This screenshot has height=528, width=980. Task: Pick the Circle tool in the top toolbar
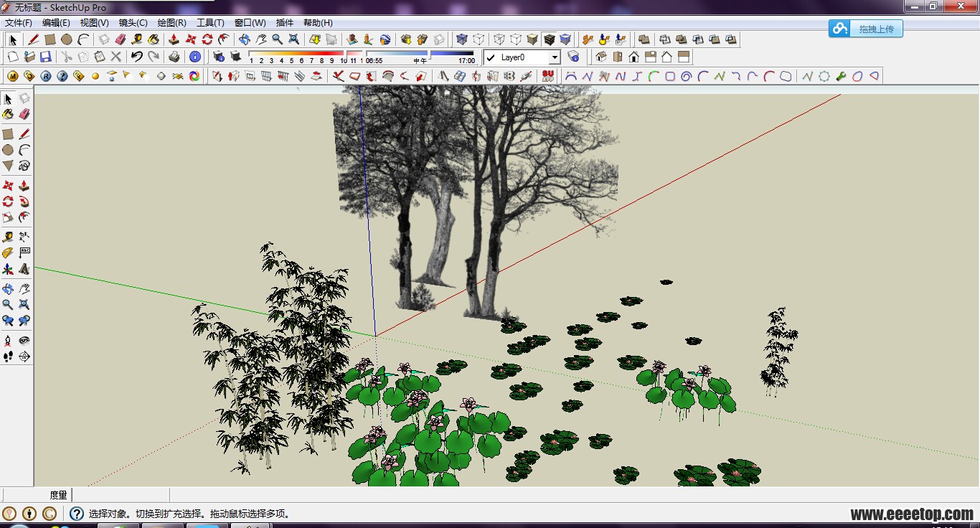66,39
